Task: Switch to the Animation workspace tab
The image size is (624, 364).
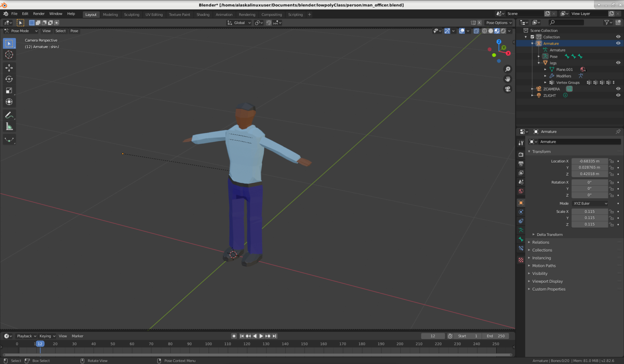Action: tap(224, 15)
